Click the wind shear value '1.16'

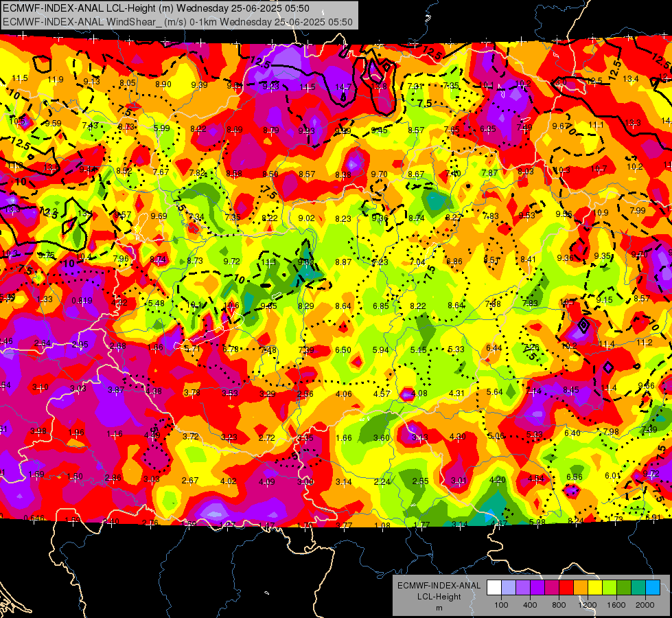115,434
